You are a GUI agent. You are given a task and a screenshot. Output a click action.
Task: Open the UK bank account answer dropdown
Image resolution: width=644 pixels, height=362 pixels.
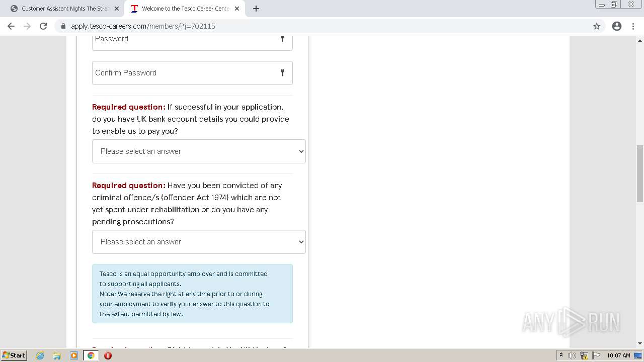pyautogui.click(x=199, y=151)
